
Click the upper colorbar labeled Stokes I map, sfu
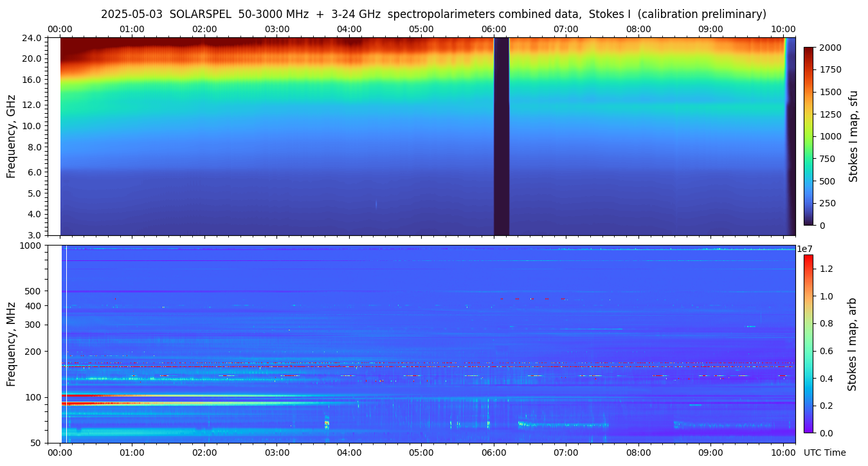click(x=808, y=136)
